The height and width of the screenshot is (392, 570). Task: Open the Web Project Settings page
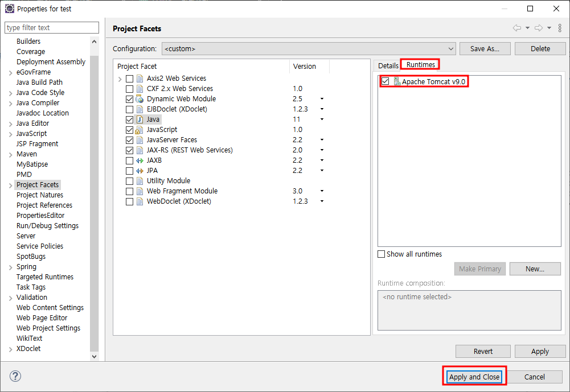[x=48, y=328]
